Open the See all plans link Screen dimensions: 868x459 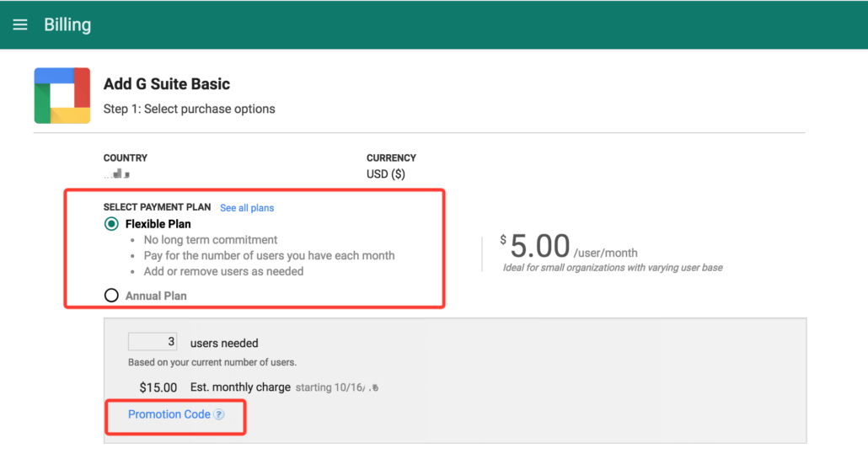[247, 208]
